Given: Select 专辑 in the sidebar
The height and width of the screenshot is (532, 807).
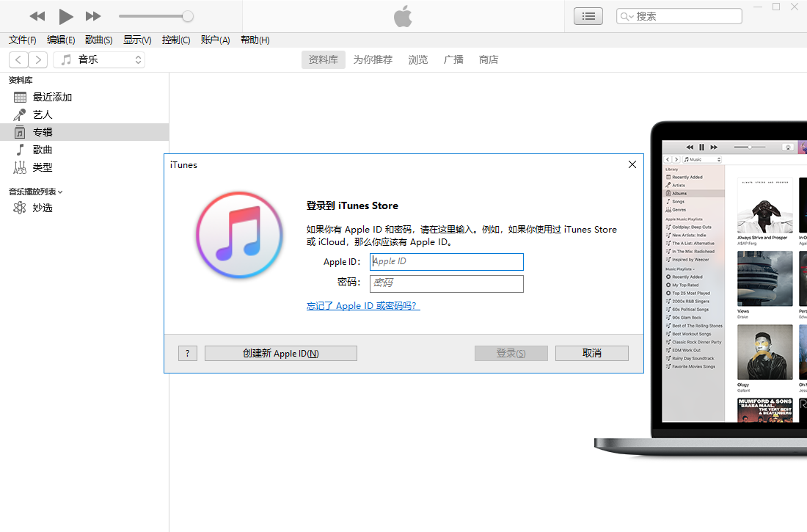Looking at the screenshot, I should point(84,132).
